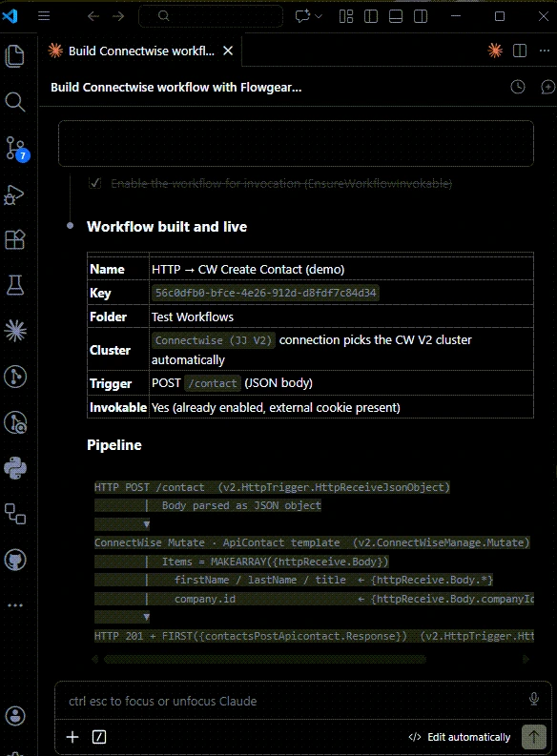Open the Git graph view icon
The image size is (557, 756).
[15, 377]
